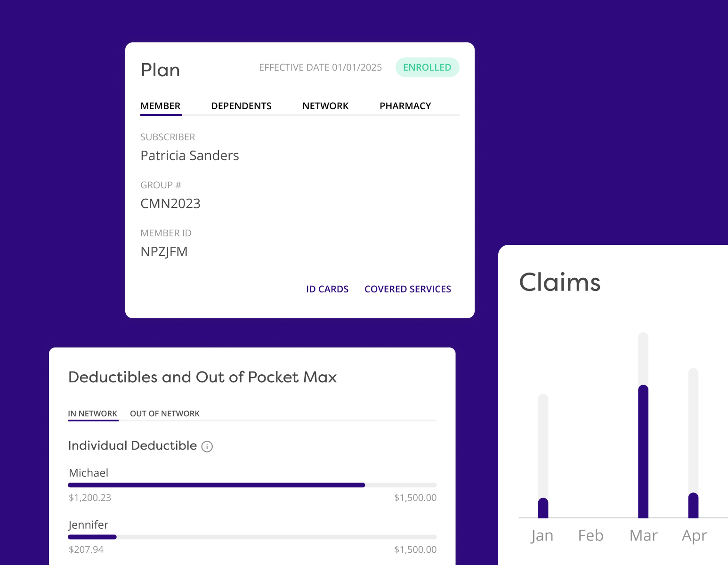This screenshot has width=728, height=565.
Task: Click the Feb label on Claims chart
Action: [x=590, y=535]
